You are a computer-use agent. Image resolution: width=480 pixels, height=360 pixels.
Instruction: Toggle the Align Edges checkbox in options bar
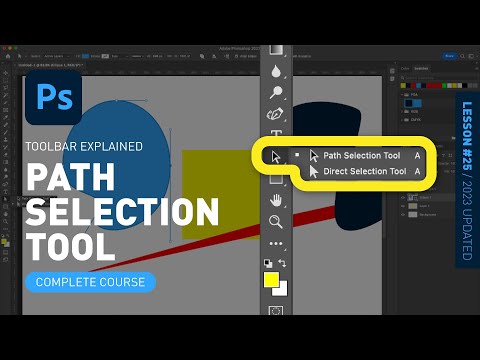coord(237,56)
